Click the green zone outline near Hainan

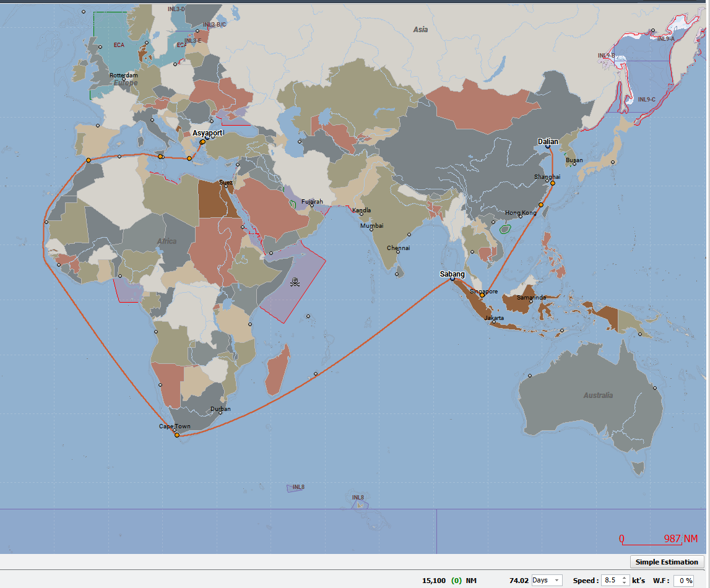[x=505, y=229]
